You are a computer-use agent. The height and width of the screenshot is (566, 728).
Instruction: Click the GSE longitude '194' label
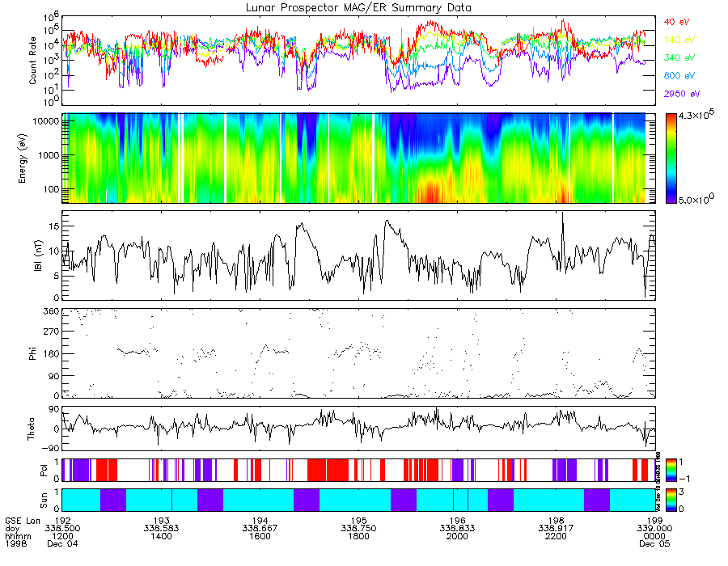click(x=260, y=521)
